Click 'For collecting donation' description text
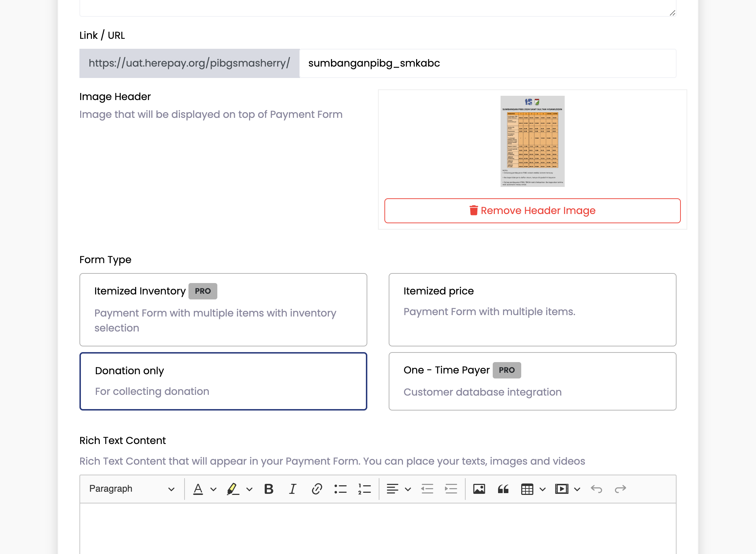The width and height of the screenshot is (756, 554). 152,392
